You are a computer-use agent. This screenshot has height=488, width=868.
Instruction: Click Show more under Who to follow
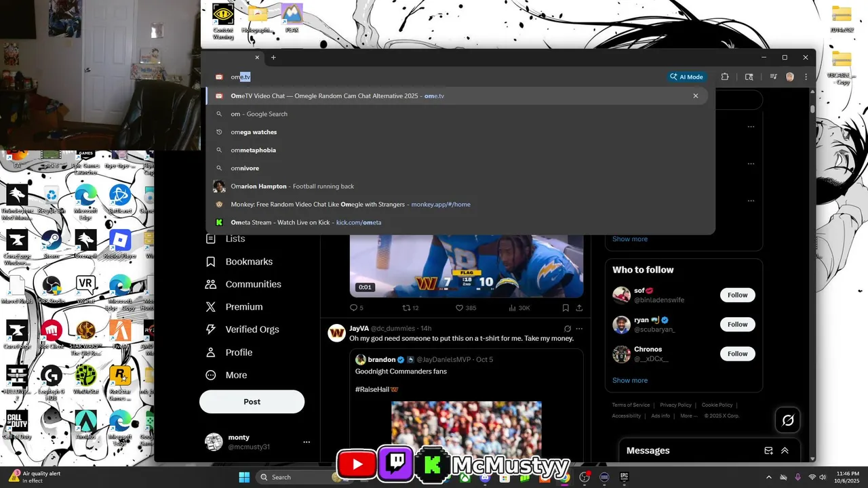coord(630,380)
